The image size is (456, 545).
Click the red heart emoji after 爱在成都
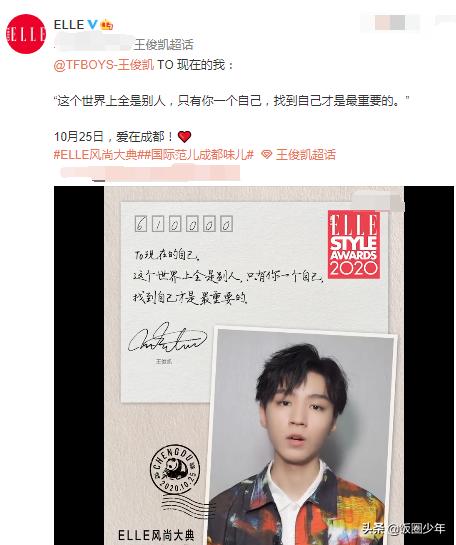pos(184,137)
